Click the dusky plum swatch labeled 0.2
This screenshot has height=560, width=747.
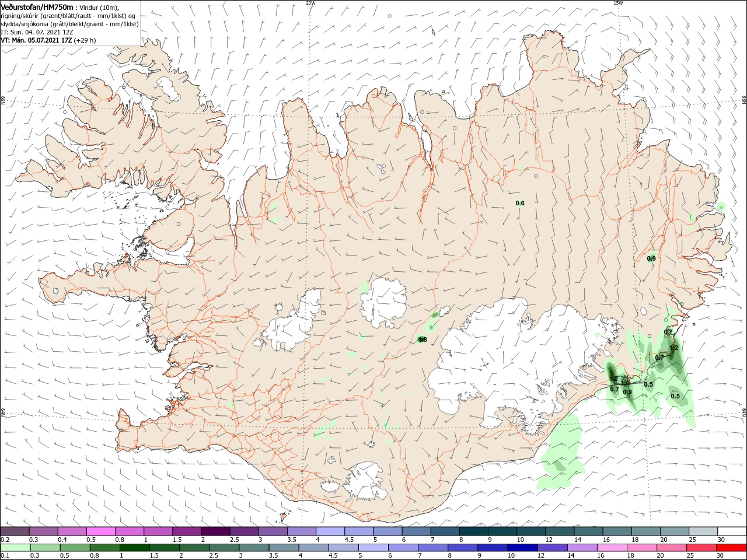click(15, 531)
